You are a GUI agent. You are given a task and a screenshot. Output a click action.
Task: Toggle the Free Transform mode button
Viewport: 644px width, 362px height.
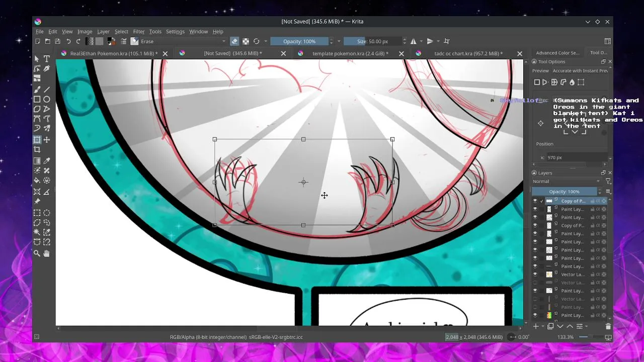[x=537, y=82]
